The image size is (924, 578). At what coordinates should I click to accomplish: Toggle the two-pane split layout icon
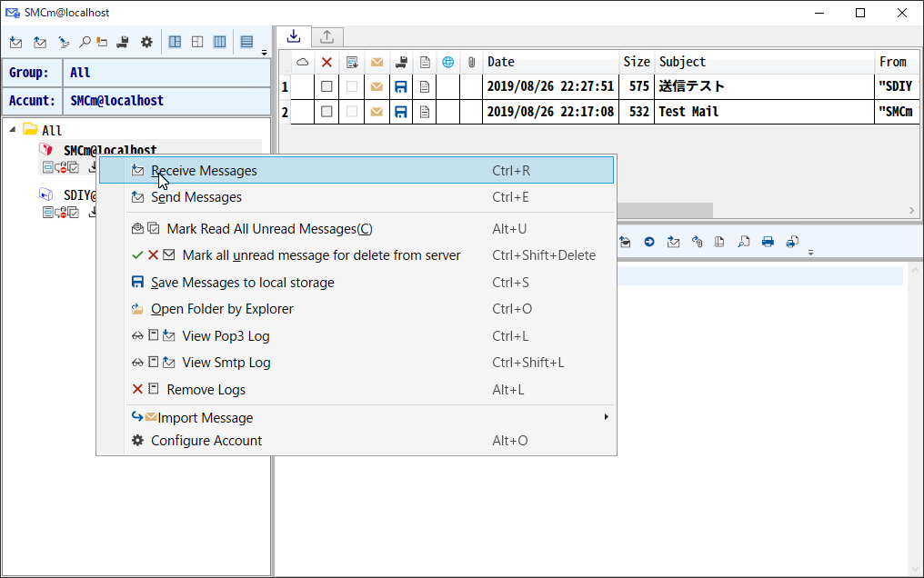tap(175, 42)
